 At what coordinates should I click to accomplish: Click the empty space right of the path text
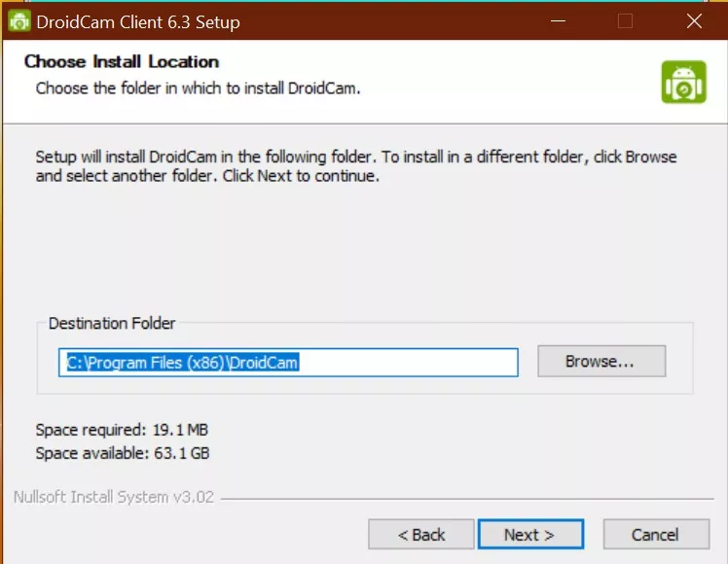pos(409,363)
